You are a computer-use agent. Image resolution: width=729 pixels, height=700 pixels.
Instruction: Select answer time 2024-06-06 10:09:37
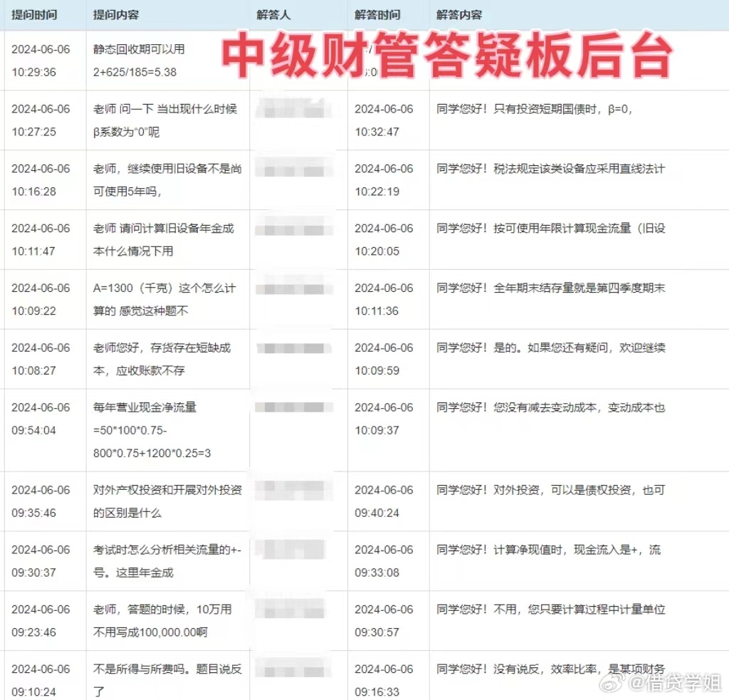point(384,419)
